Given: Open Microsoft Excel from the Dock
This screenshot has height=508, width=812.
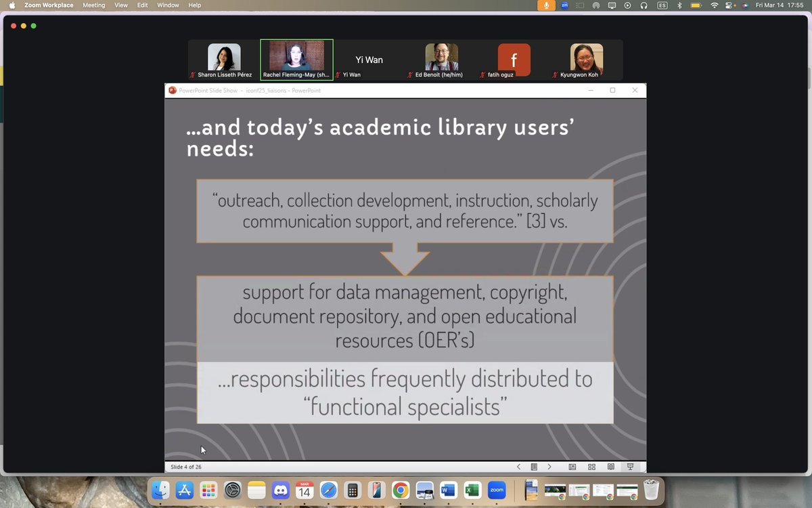Looking at the screenshot, I should tap(473, 490).
